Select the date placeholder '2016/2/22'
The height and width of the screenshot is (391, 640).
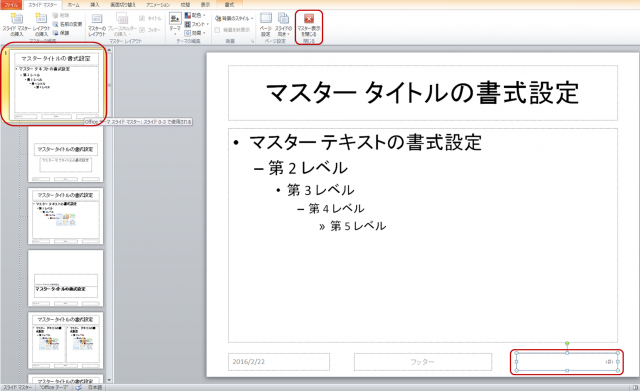coord(279,362)
